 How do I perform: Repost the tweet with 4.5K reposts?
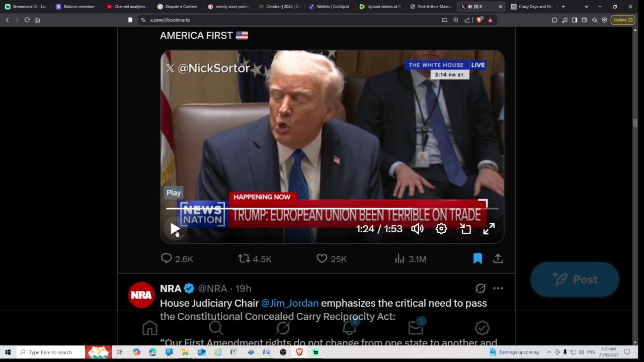point(255,258)
